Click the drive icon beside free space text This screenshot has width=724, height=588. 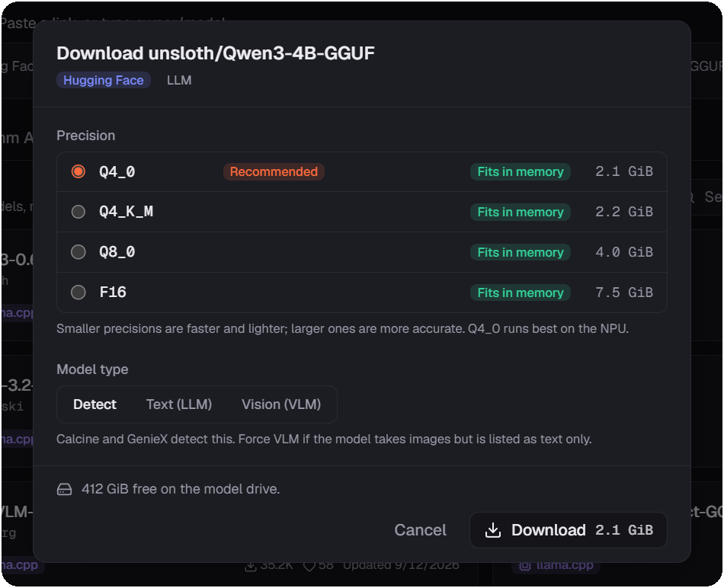click(64, 489)
